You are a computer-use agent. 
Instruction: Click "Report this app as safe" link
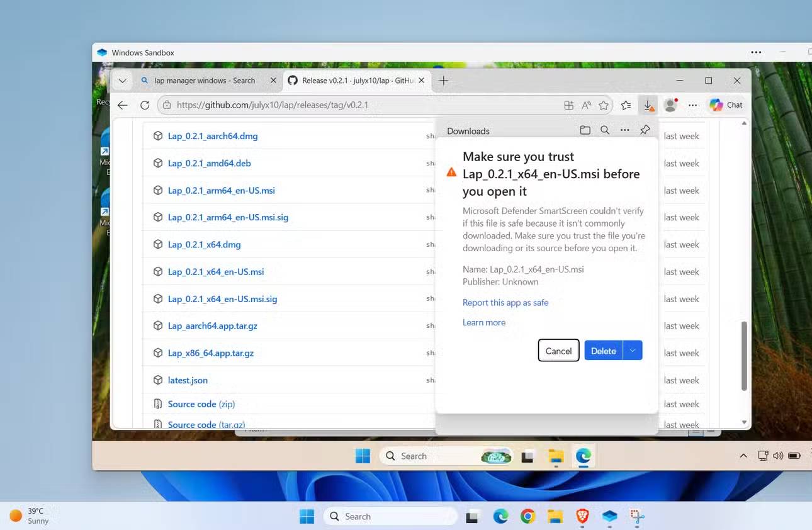(x=505, y=303)
